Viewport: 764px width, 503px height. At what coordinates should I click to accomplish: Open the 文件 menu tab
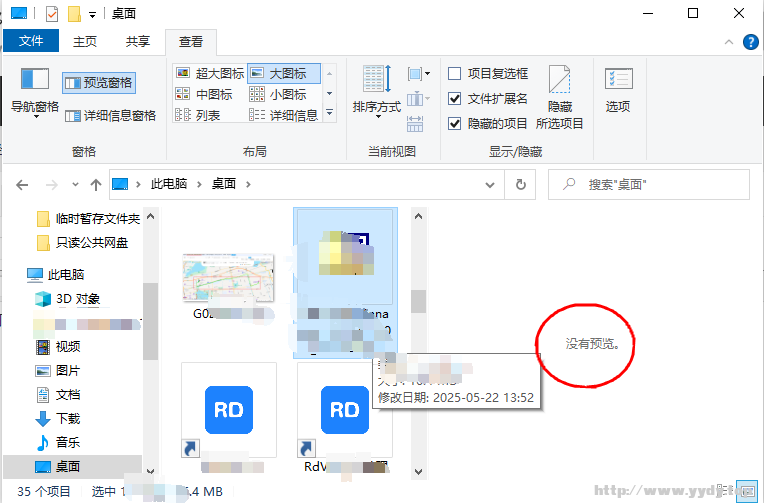tap(31, 41)
